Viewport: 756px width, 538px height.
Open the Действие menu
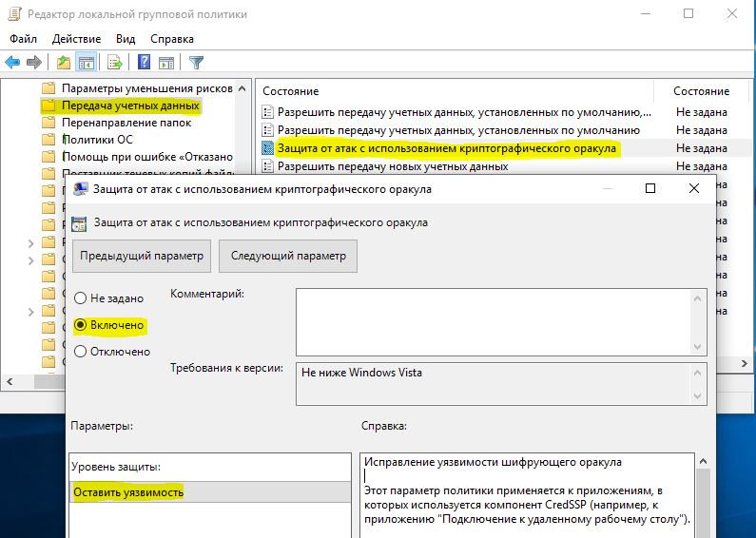click(77, 39)
